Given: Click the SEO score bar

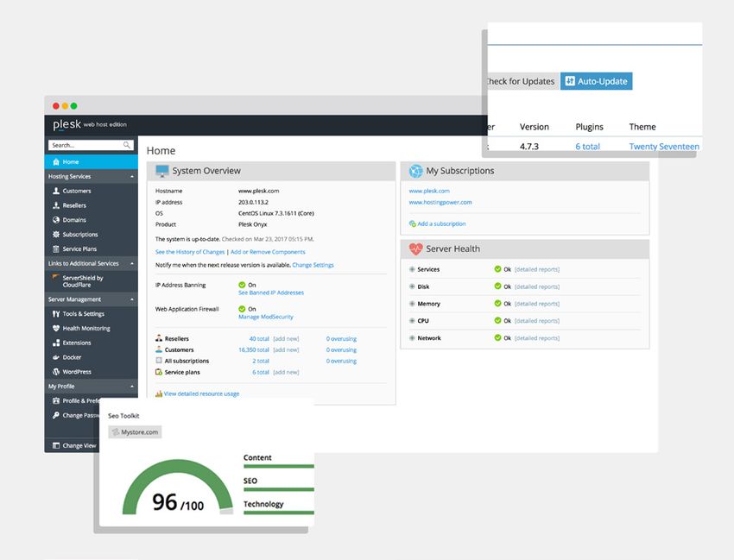Looking at the screenshot, I should point(279,489).
